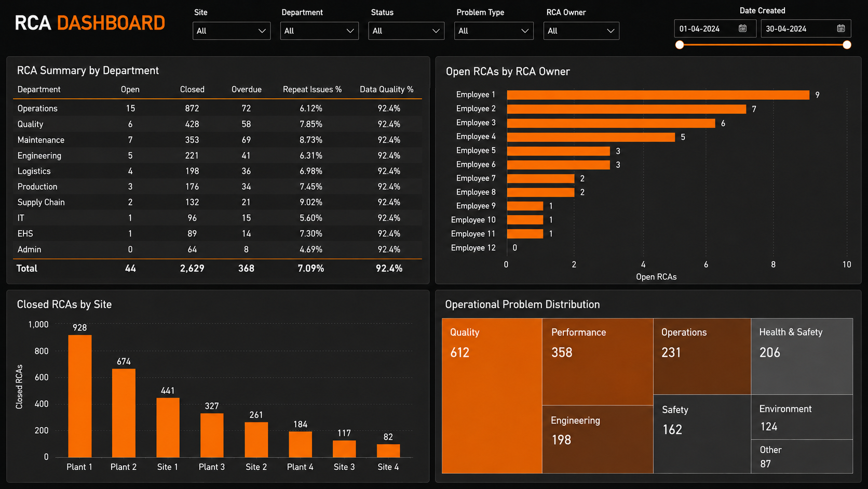
Task: Click the Employee 8 bar
Action: click(540, 192)
